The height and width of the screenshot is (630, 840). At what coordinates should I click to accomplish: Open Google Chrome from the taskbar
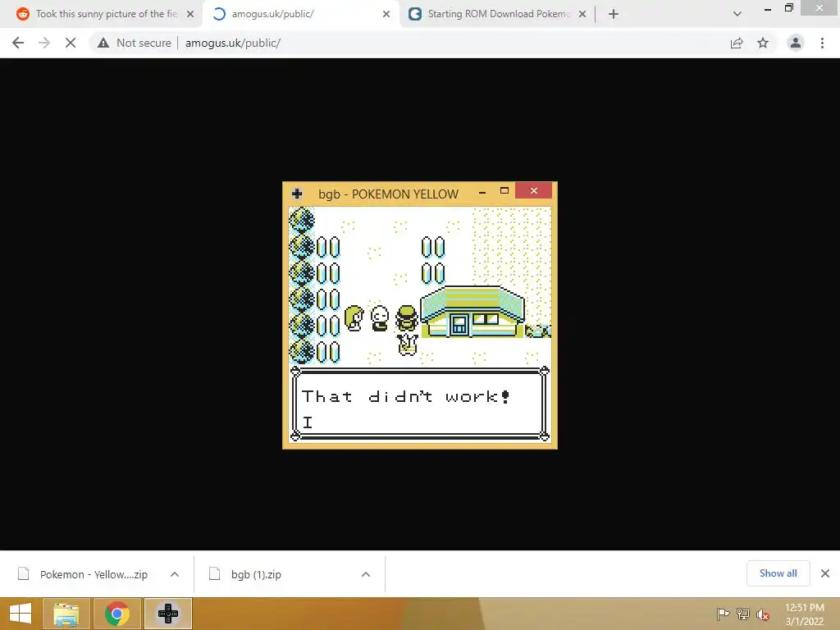pos(116,614)
